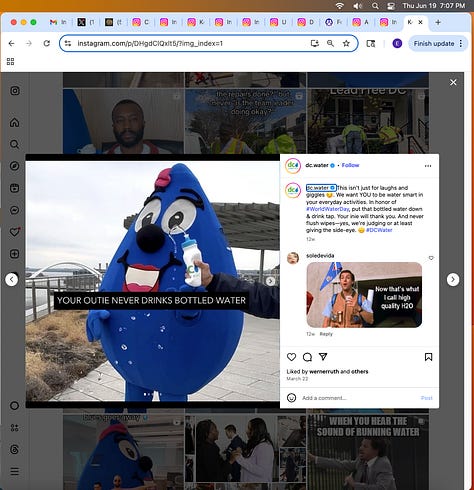Close the post overlay with the X

[453, 82]
